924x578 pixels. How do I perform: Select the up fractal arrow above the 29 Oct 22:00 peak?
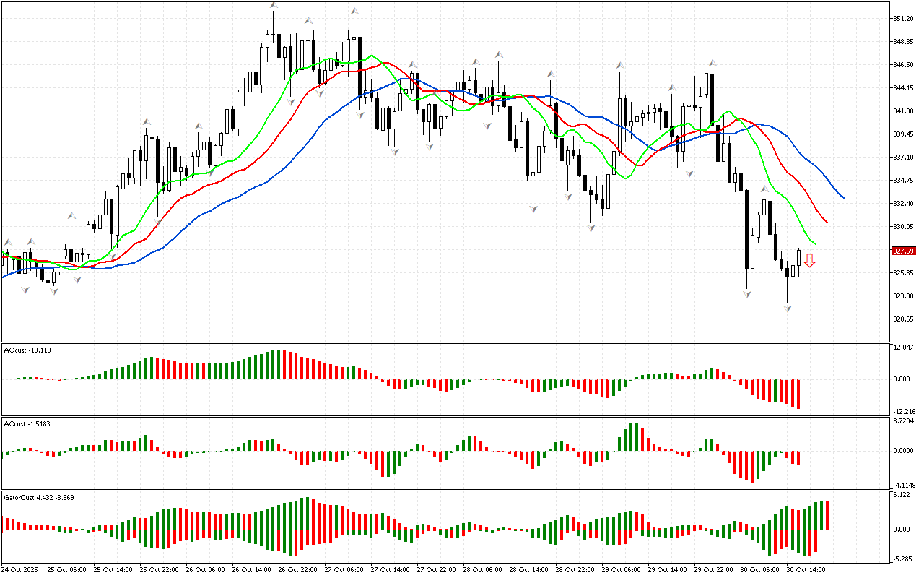point(712,63)
